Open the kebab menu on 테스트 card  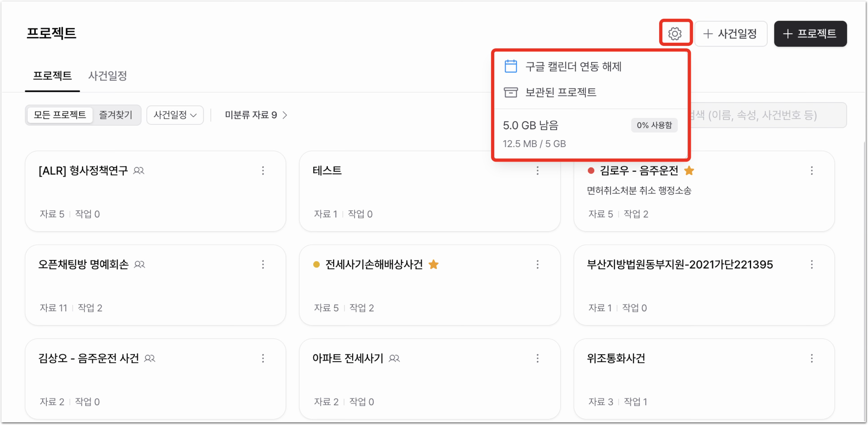pos(537,170)
